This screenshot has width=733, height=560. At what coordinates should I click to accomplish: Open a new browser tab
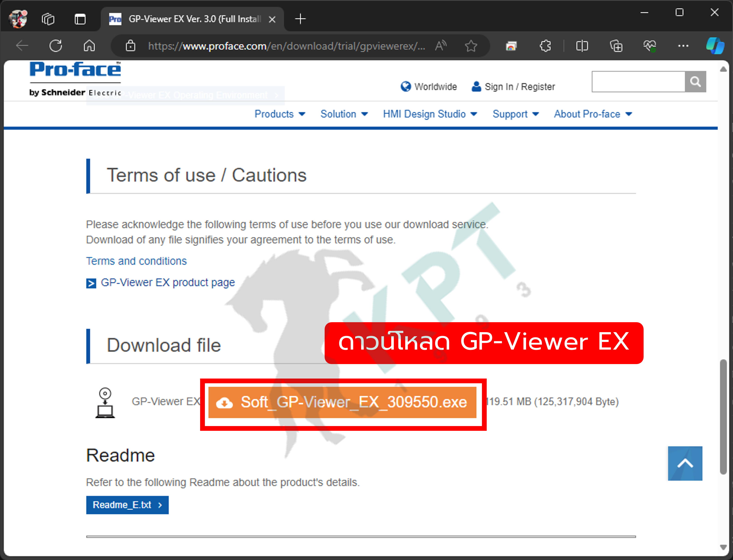[x=300, y=19]
